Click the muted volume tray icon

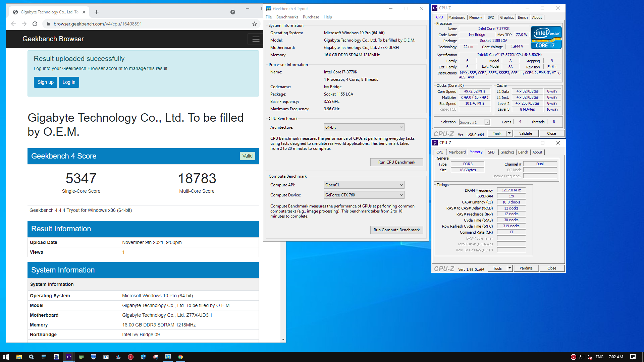pos(590,357)
